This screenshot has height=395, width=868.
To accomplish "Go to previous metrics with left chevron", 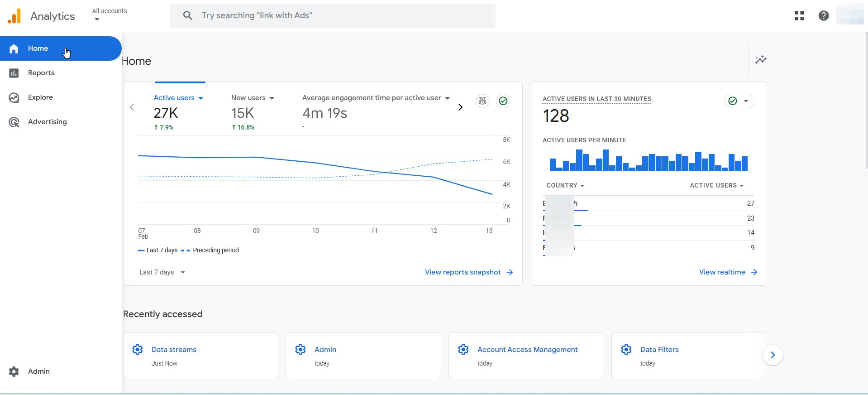I will 132,107.
